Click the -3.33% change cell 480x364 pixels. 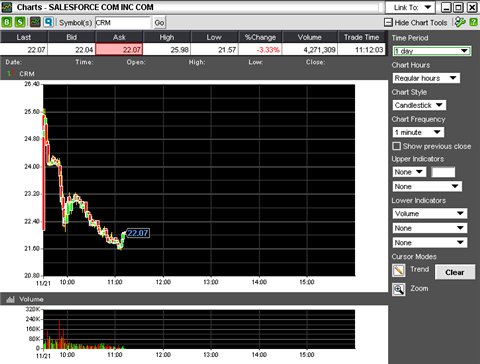coord(260,49)
